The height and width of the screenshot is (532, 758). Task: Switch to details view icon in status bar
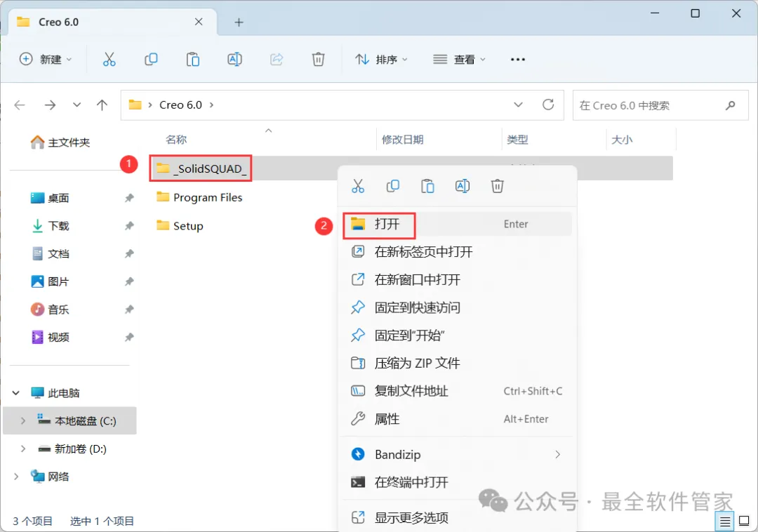pyautogui.click(x=724, y=521)
